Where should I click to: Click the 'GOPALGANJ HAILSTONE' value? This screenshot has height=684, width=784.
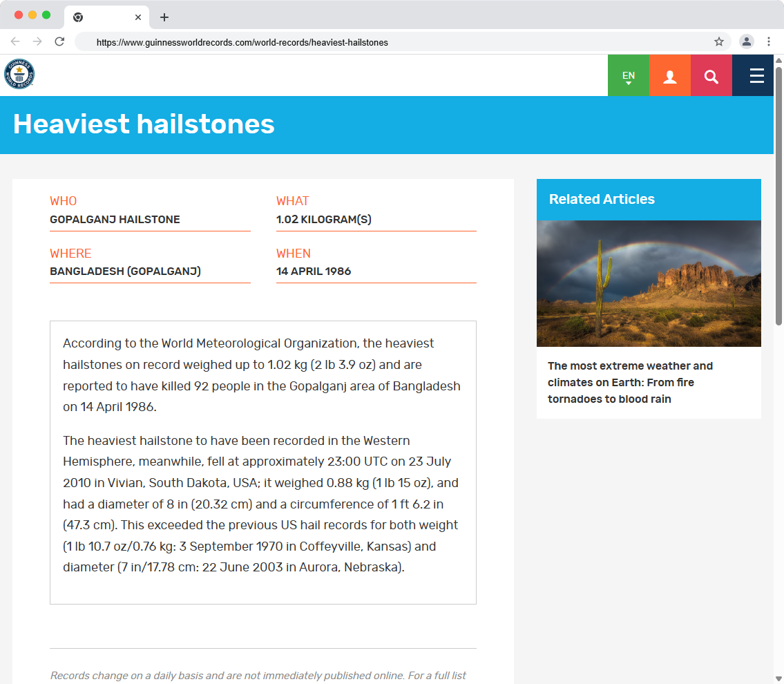[115, 220]
